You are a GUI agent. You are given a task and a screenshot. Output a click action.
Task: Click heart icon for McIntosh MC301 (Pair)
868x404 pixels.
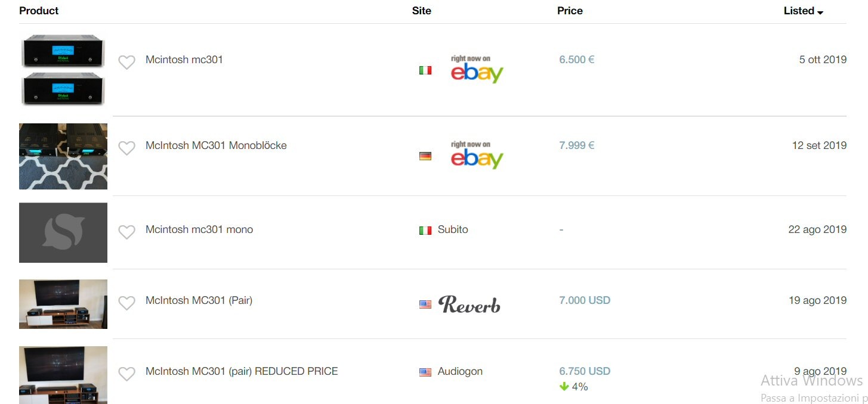[126, 303]
